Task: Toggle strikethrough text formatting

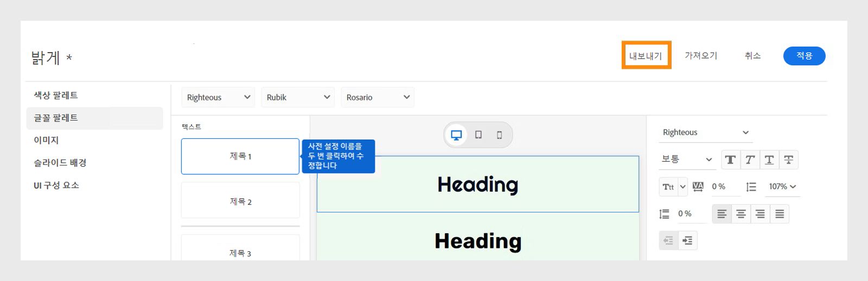Action: [x=789, y=159]
